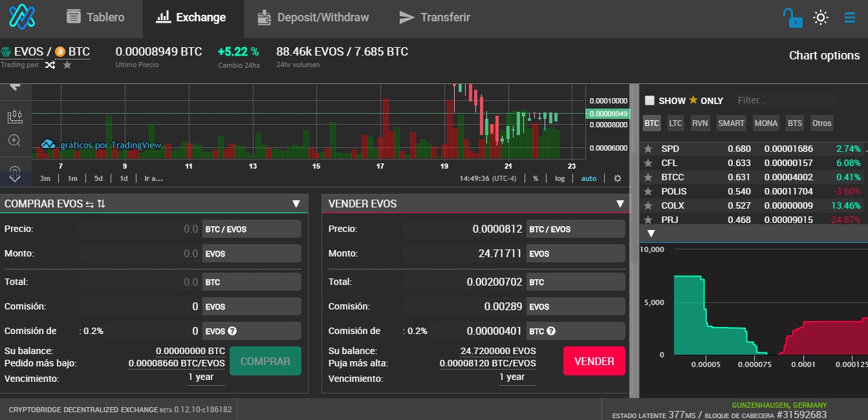The image size is (868, 420).
Task: Toggle auto scale on chart
Action: (589, 178)
